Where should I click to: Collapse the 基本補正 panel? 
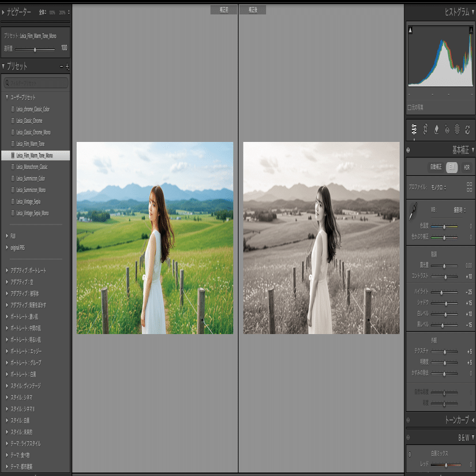pos(473,149)
